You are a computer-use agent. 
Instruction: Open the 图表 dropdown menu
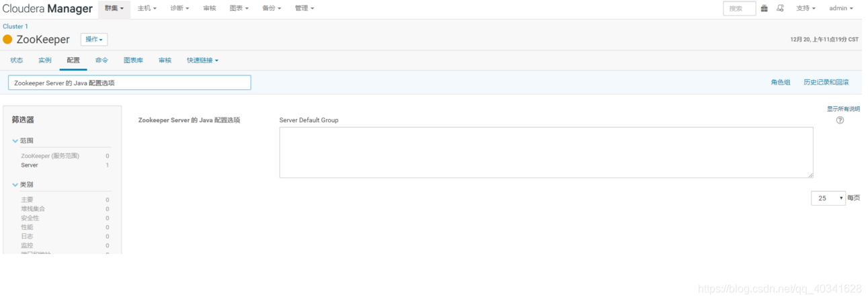click(239, 8)
